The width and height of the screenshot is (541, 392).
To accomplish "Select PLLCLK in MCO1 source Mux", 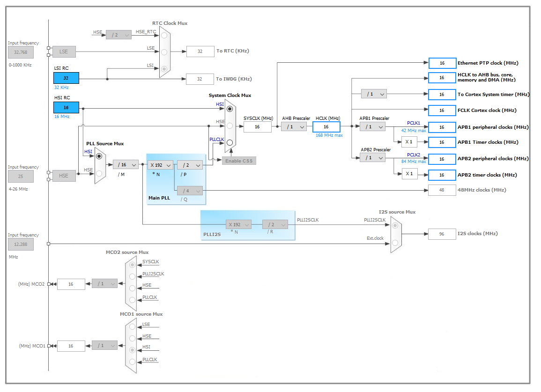I will [132, 362].
